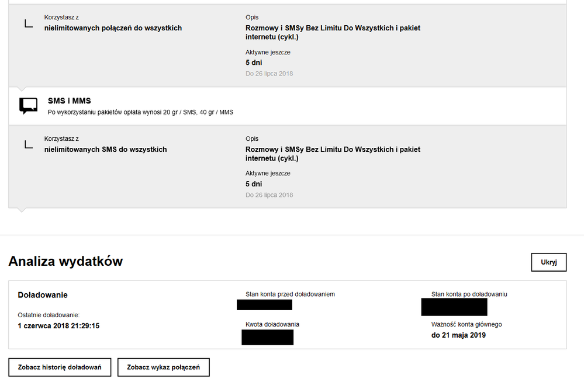584x392 pixels.
Task: Click the redacted balance before top-up
Action: [264, 305]
